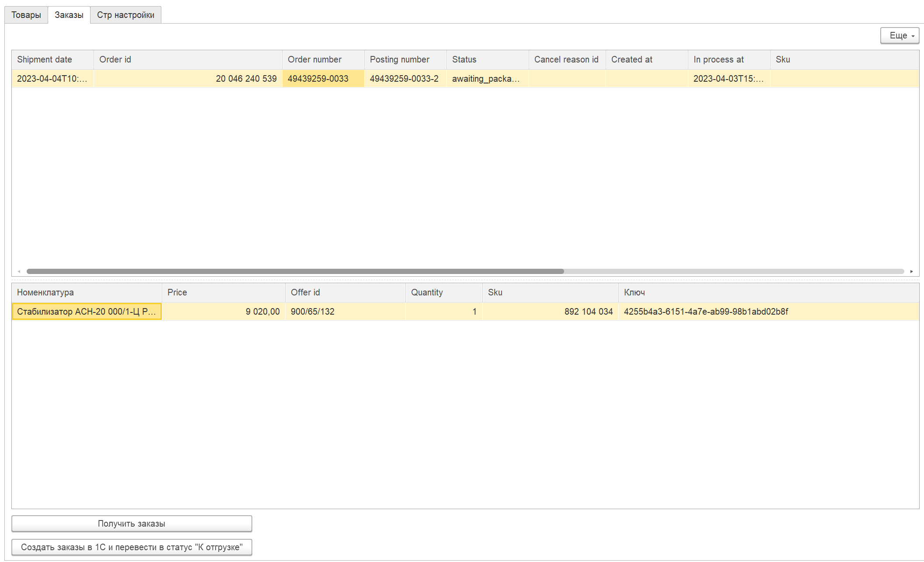Screen dimensions: 924x562
Task: Switch to the Стр настройки tab
Action: (x=126, y=15)
